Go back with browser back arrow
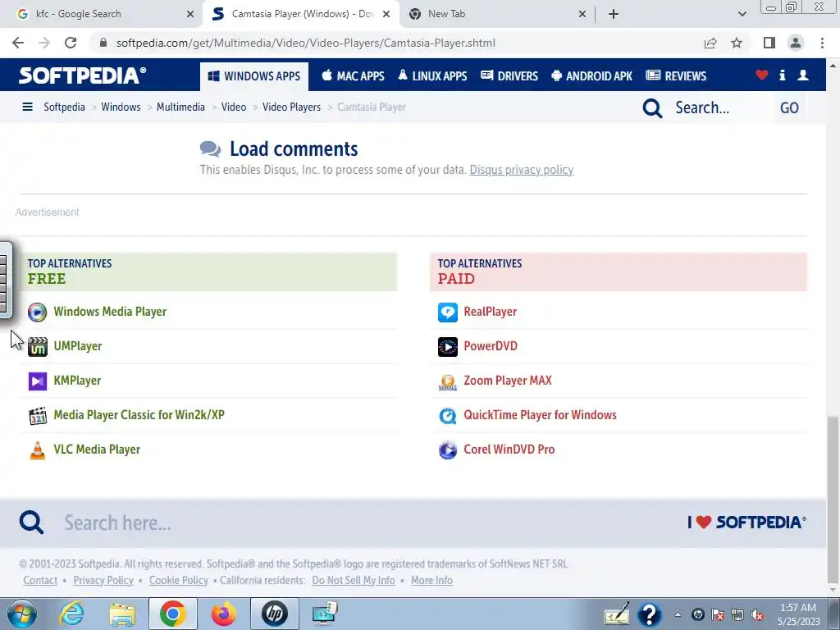 (18, 43)
